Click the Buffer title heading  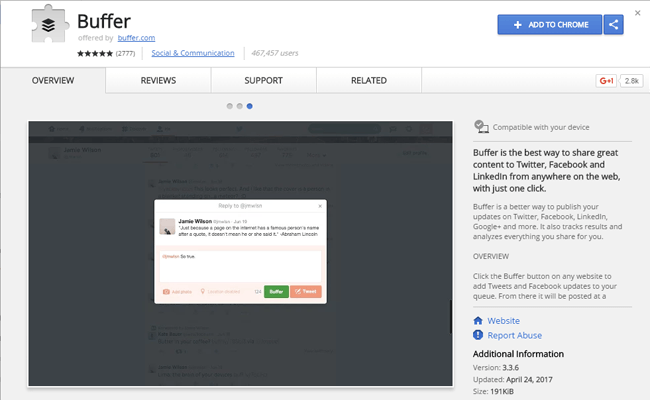click(x=104, y=21)
